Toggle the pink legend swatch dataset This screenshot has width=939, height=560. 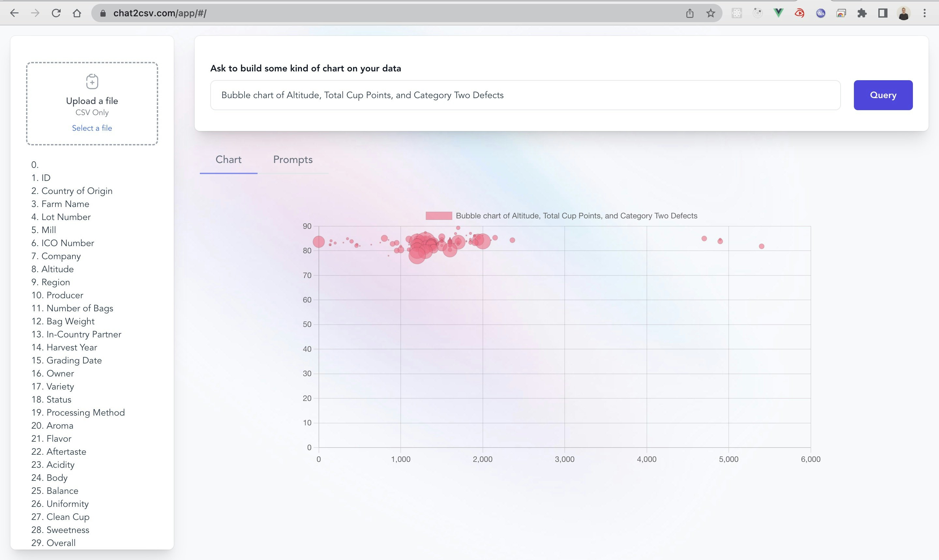[x=439, y=216]
